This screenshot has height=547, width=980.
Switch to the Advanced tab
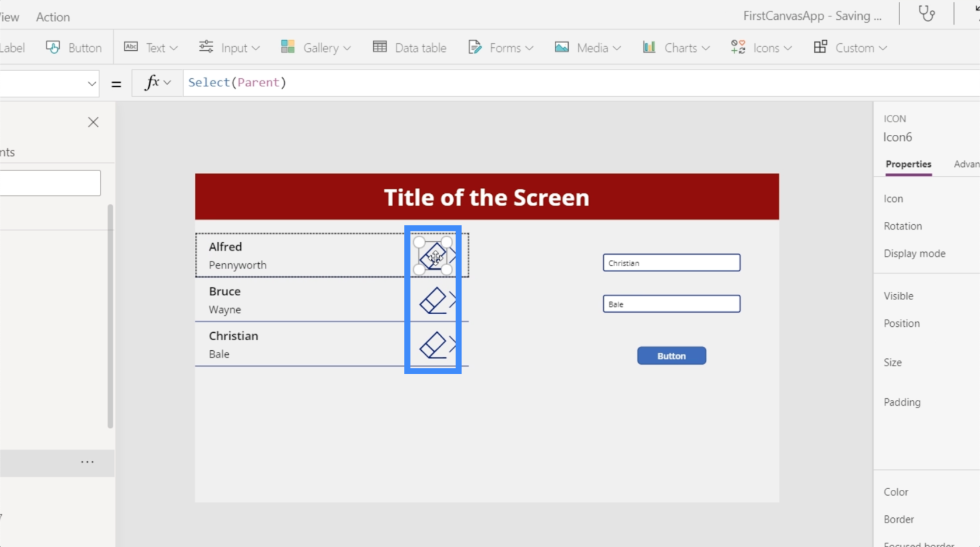[967, 164]
